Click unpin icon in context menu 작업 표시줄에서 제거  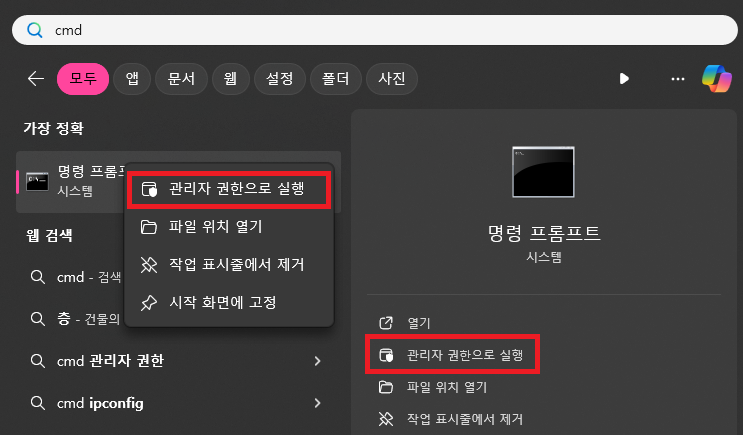(x=149, y=264)
